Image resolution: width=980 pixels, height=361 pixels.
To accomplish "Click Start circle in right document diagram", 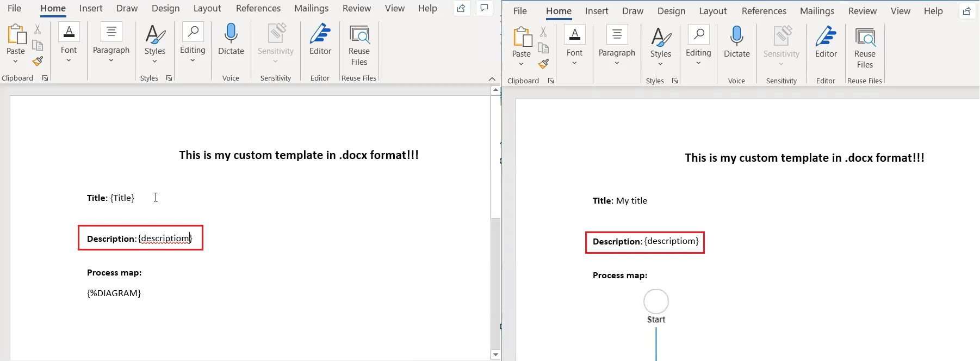I will click(x=656, y=302).
